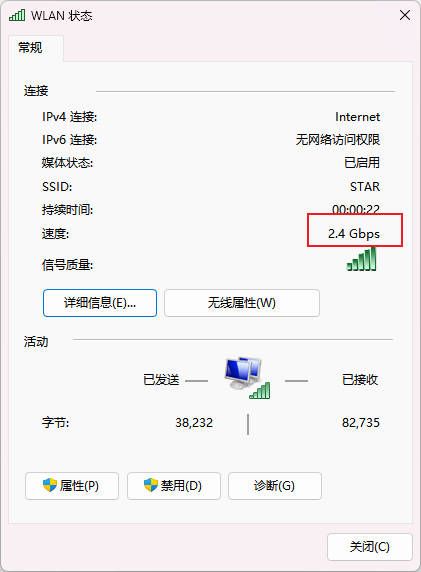The image size is (421, 572).
Task: Click the shield icon on 属性(P) button
Action: point(50,485)
